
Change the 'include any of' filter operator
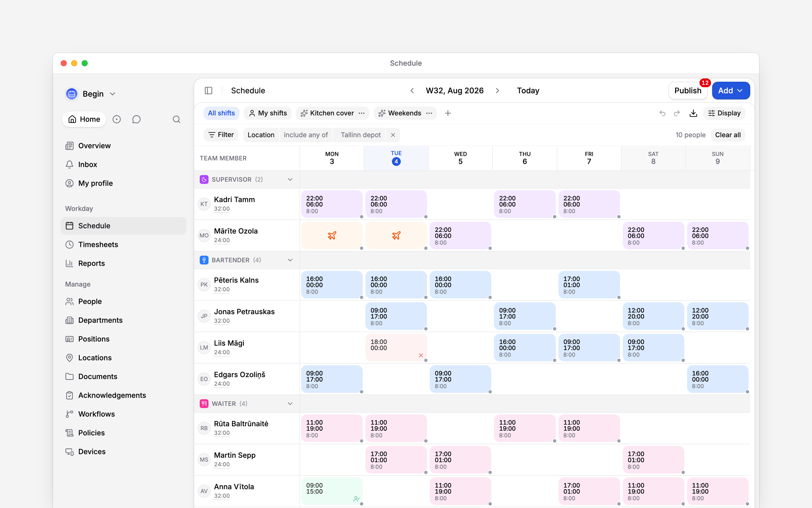click(x=306, y=135)
